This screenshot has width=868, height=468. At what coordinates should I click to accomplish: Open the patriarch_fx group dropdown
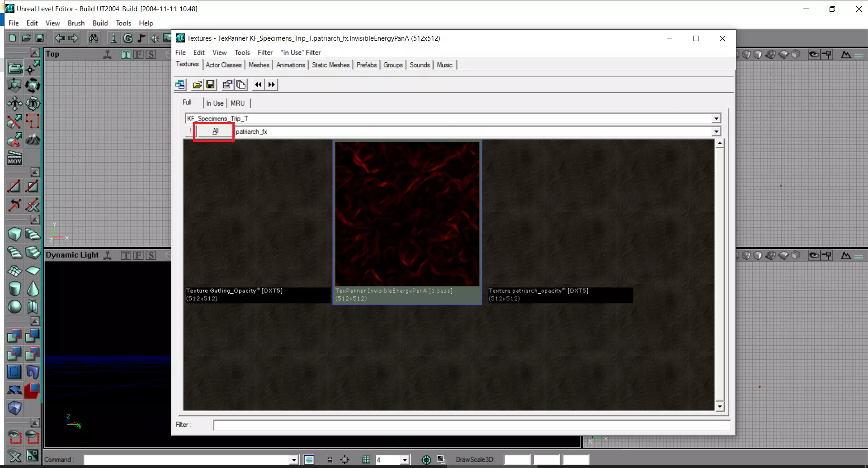[x=716, y=131]
